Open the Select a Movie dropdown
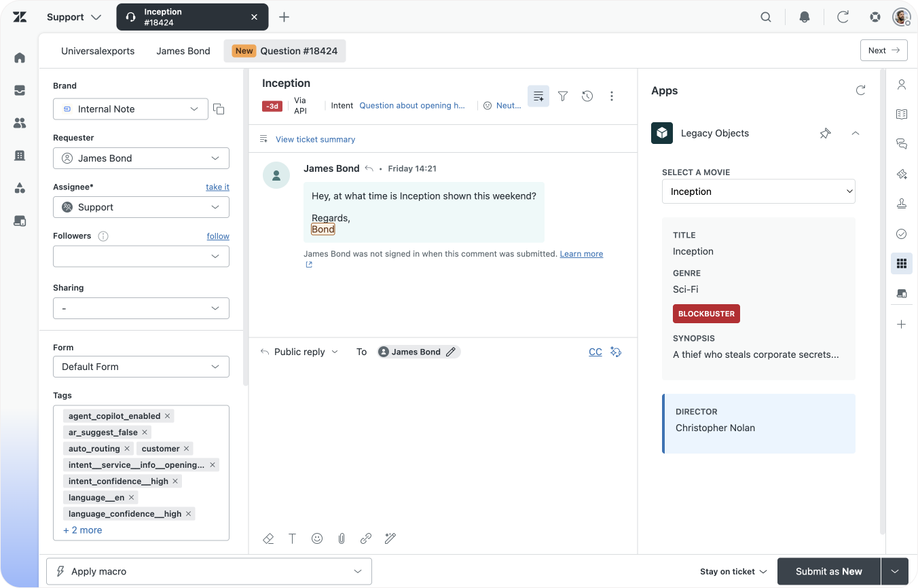The width and height of the screenshot is (918, 588). coord(758,191)
